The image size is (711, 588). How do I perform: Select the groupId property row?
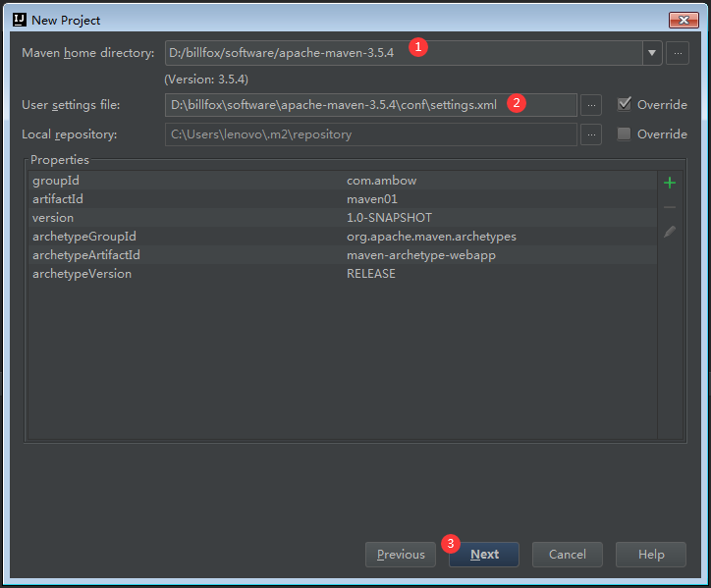coord(343,181)
